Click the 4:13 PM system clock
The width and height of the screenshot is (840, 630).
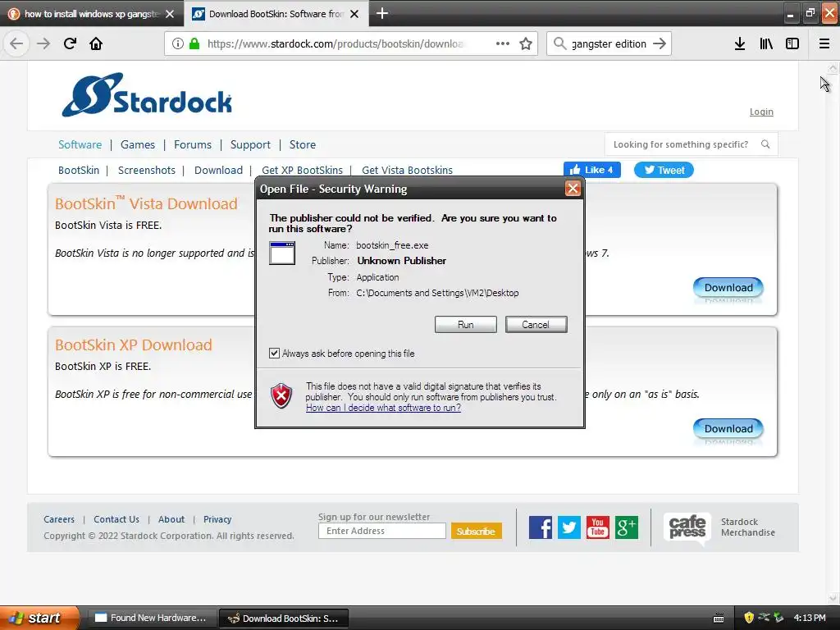point(810,618)
